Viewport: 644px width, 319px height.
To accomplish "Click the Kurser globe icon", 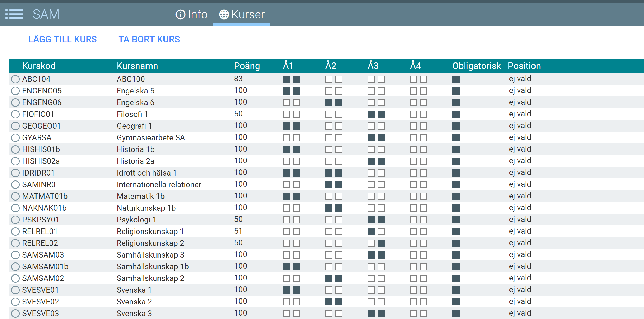I will coord(224,15).
